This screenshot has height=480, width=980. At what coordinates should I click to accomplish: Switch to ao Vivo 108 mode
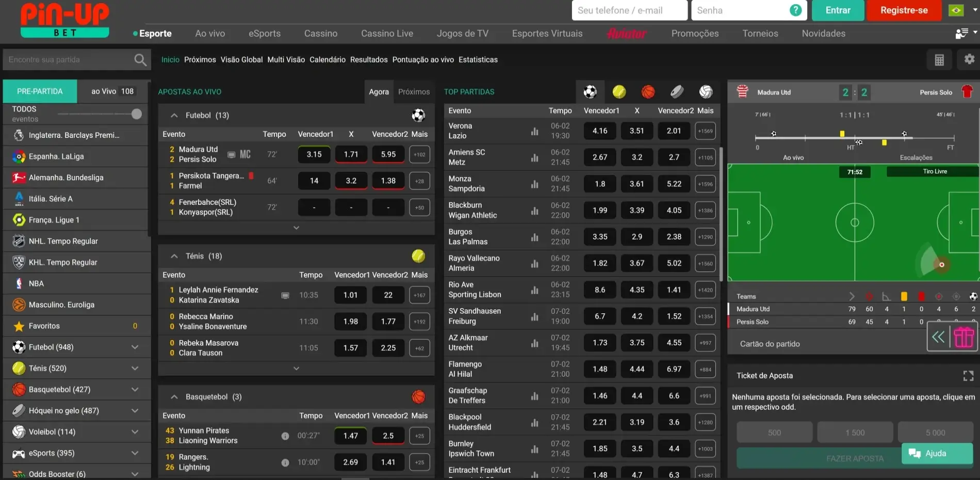[112, 91]
